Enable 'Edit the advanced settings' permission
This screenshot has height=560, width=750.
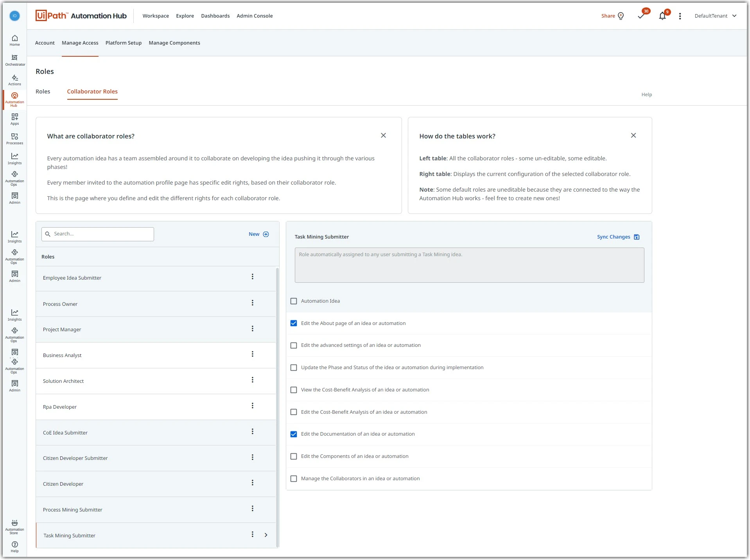tap(294, 346)
